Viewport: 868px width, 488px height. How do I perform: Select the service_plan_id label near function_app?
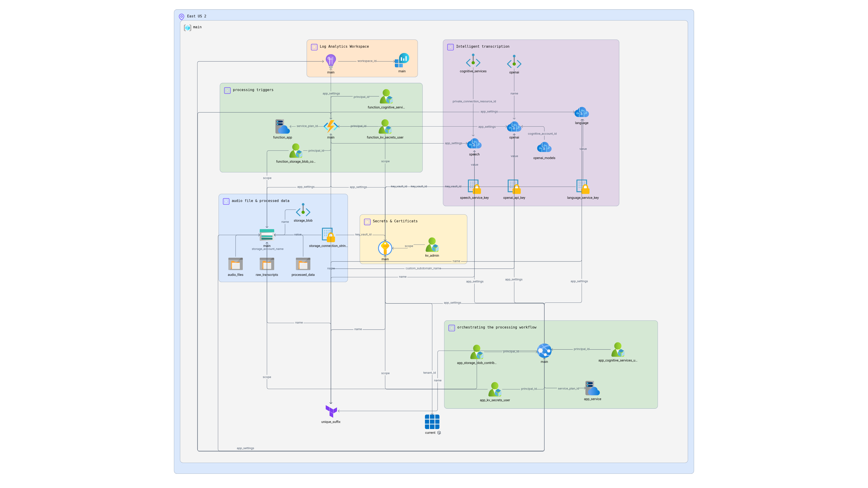pos(307,126)
